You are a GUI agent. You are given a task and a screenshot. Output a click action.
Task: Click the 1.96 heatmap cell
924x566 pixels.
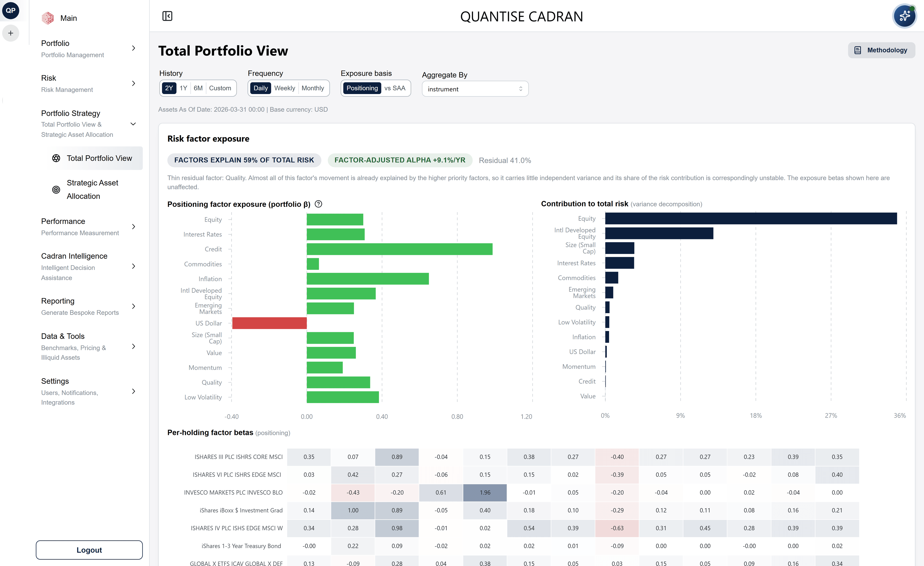[485, 493]
